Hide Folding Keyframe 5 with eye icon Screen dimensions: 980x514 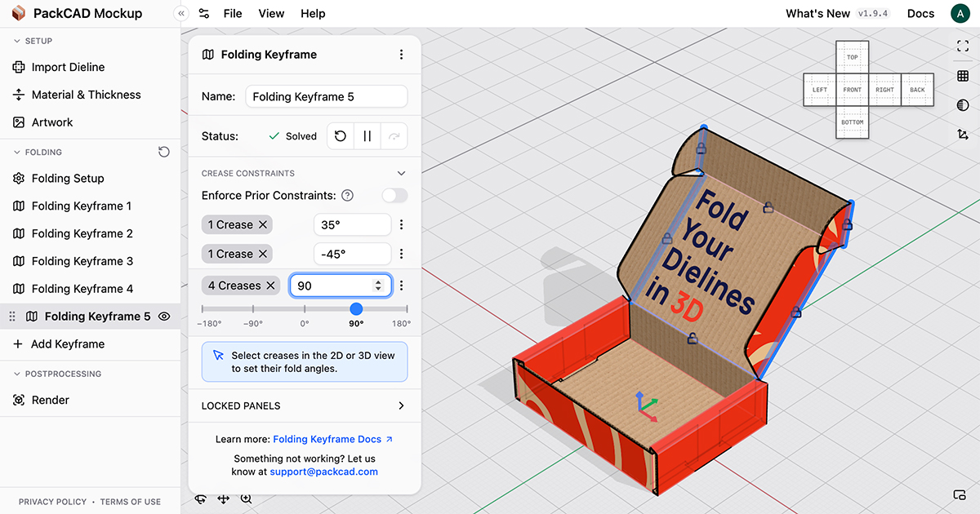pos(164,317)
